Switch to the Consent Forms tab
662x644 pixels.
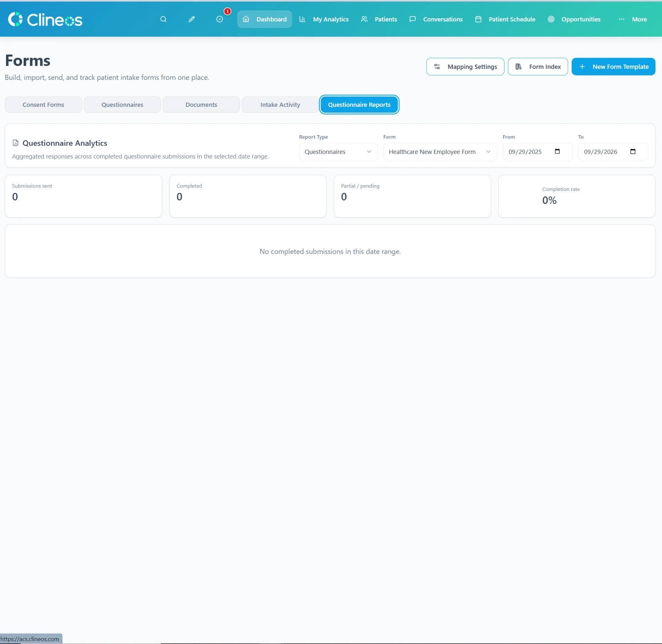[43, 105]
